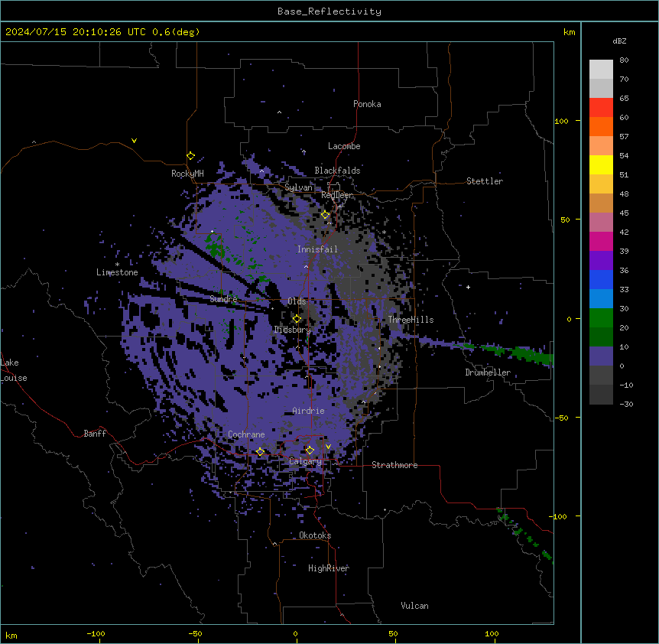This screenshot has height=644, width=659.
Task: Select the orange swatch between 60 and 57 dBZ
Action: [601, 126]
